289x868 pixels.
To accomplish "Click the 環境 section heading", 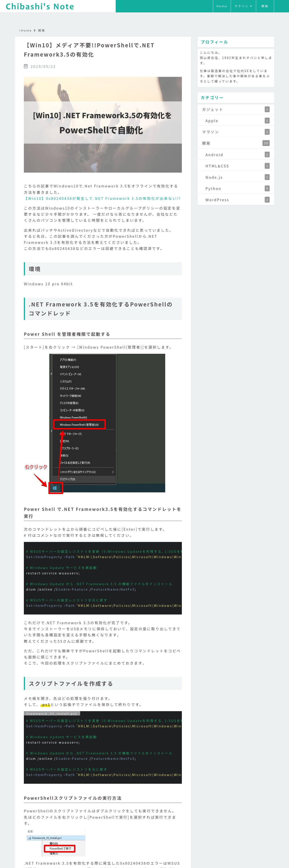I will (103, 269).
